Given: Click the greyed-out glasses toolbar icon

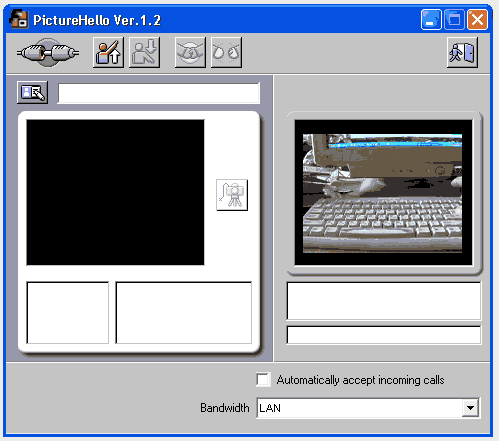Looking at the screenshot, I should coord(226,53).
